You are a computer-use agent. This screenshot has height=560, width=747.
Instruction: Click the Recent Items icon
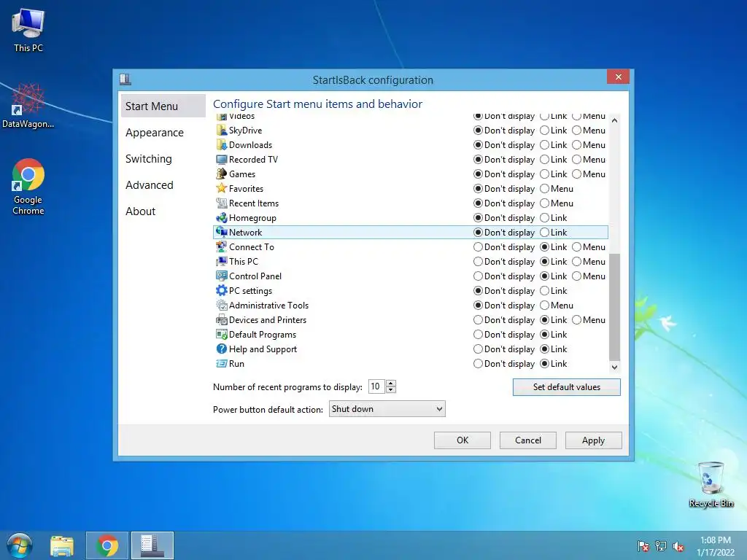click(x=222, y=203)
